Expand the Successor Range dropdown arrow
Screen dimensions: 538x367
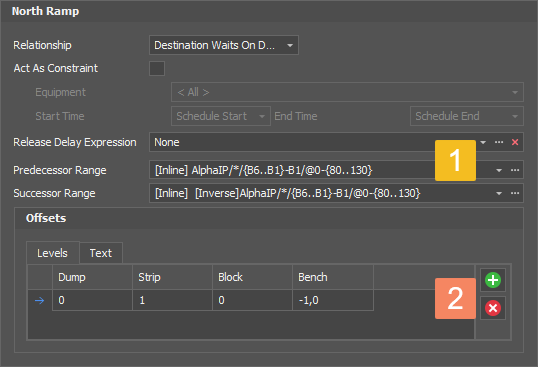pyautogui.click(x=499, y=193)
